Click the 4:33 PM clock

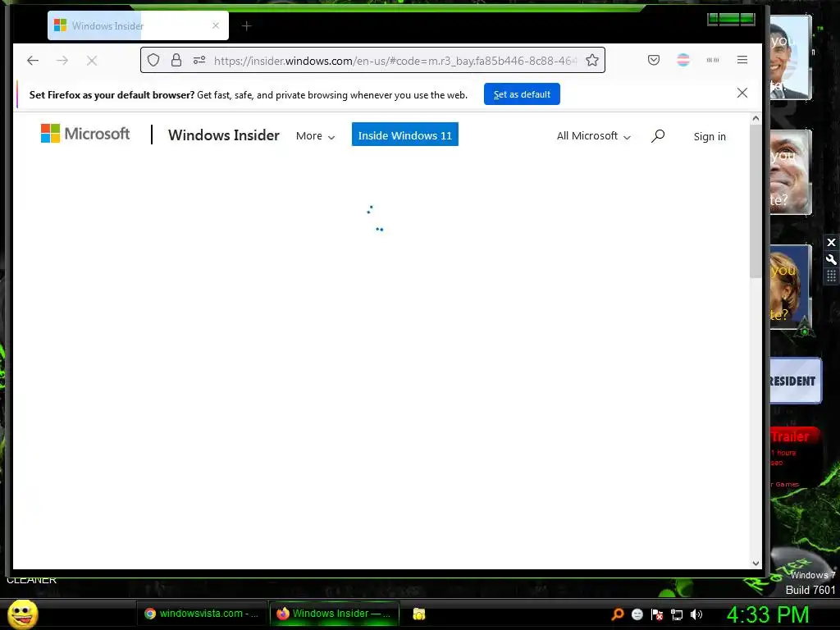point(768,614)
